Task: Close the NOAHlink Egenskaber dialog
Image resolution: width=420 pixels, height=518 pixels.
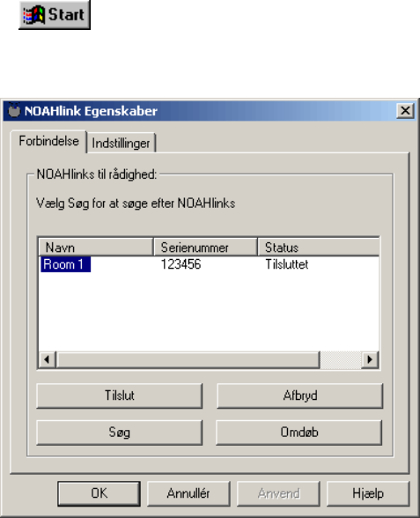Action: pyautogui.click(x=405, y=110)
